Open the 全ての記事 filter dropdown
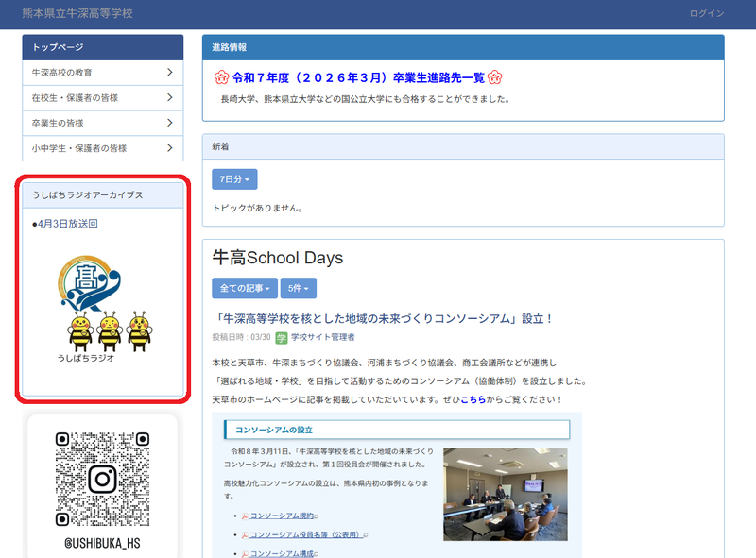 pyautogui.click(x=244, y=288)
